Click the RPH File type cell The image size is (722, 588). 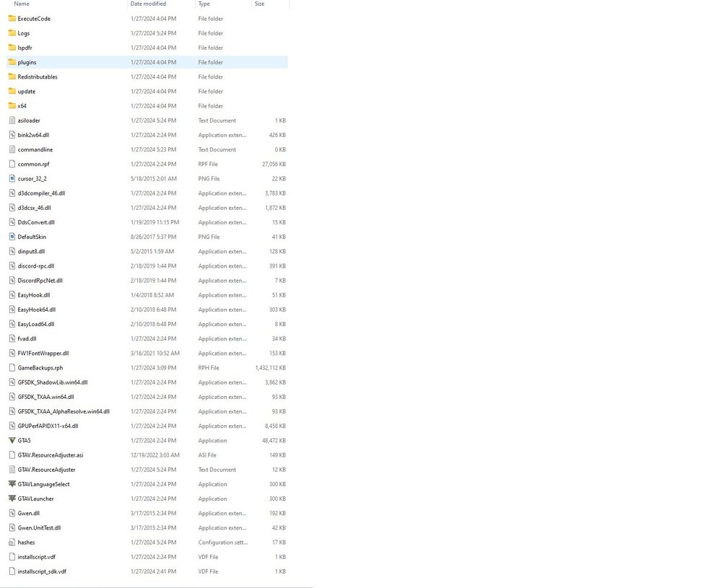209,368
